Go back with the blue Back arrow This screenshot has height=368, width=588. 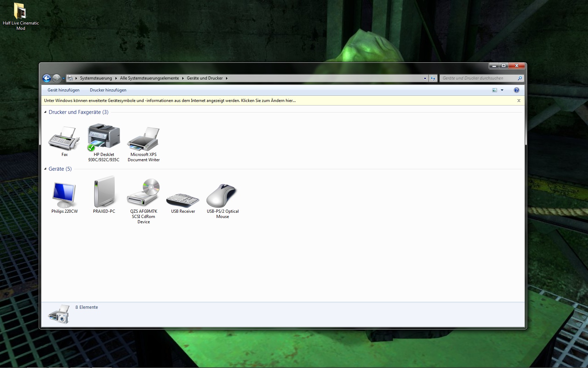pos(47,78)
